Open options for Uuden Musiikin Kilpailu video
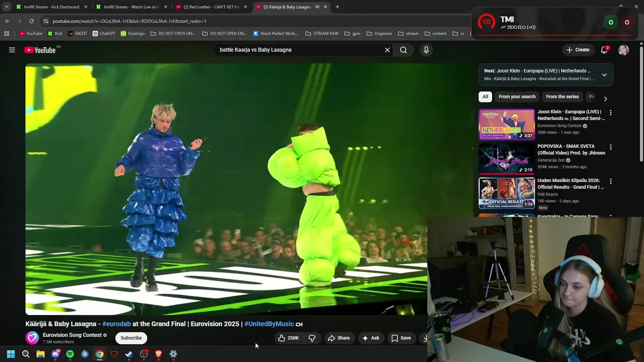Image resolution: width=644 pixels, height=362 pixels. click(x=611, y=181)
